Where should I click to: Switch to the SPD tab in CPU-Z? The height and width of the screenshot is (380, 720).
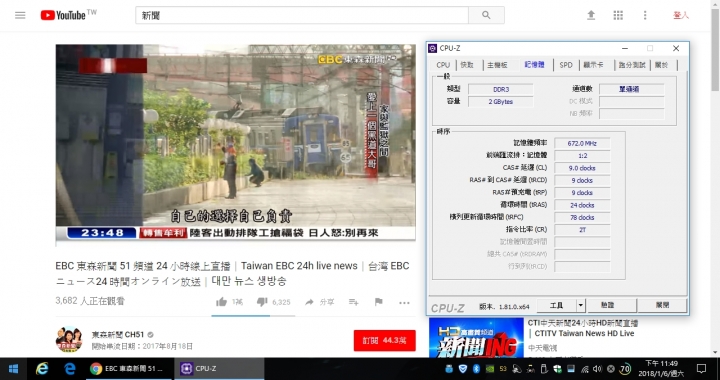point(566,65)
